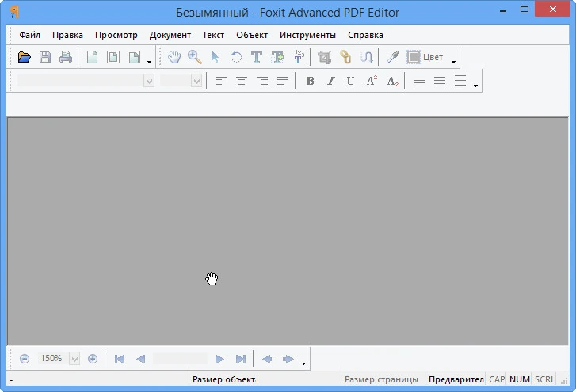Go to the first page
This screenshot has height=392, width=576.
click(x=120, y=359)
